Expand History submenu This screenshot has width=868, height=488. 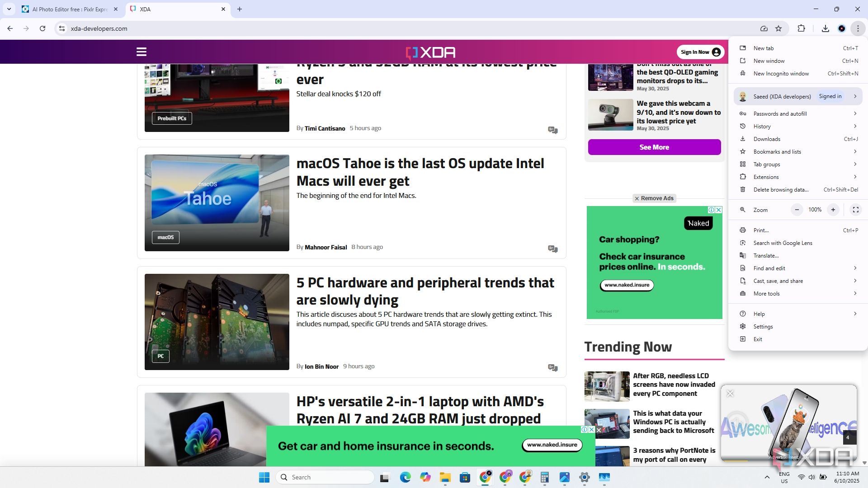click(x=798, y=127)
